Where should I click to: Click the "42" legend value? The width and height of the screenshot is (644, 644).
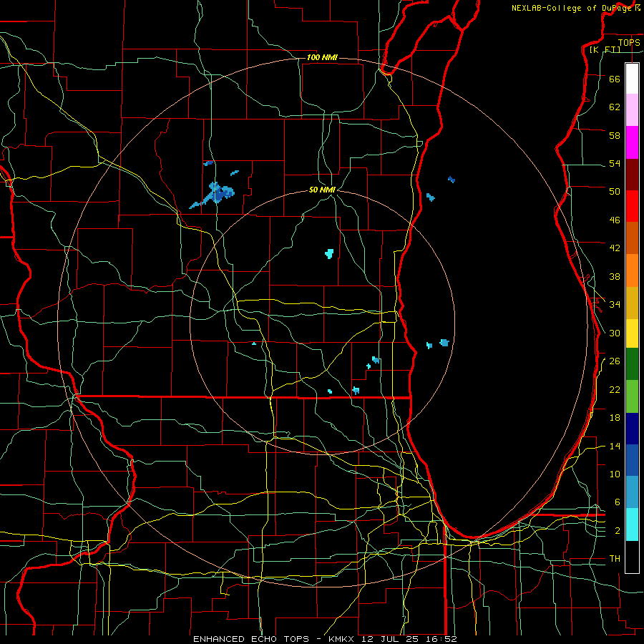(x=615, y=248)
